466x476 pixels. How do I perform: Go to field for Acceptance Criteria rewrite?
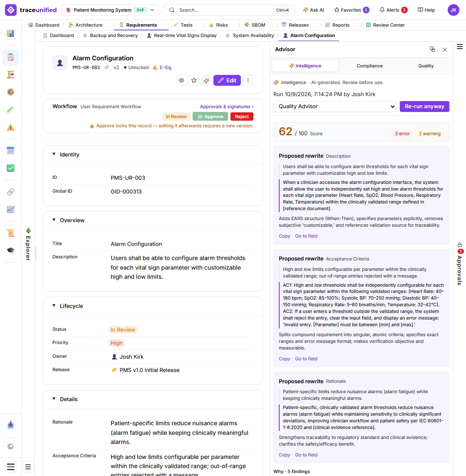pos(306,359)
